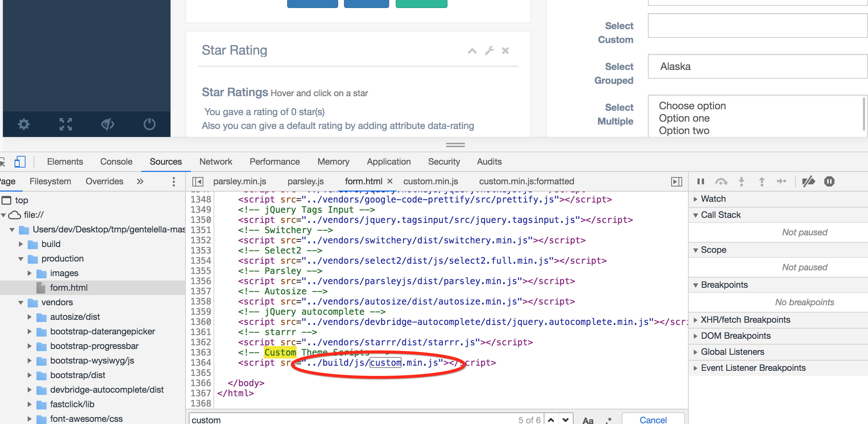This screenshot has height=424, width=868.
Task: Step out of current function
Action: 762,181
